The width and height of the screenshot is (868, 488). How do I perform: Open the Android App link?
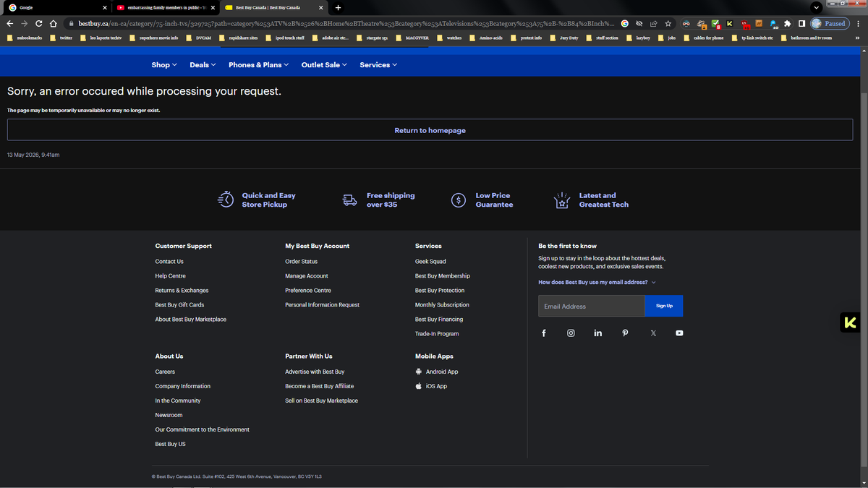437,372
